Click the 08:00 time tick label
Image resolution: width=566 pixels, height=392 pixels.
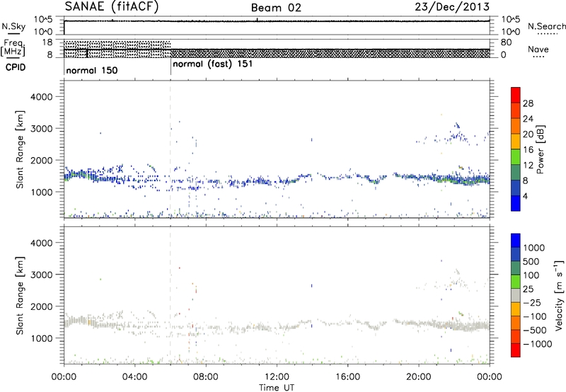[206, 377]
